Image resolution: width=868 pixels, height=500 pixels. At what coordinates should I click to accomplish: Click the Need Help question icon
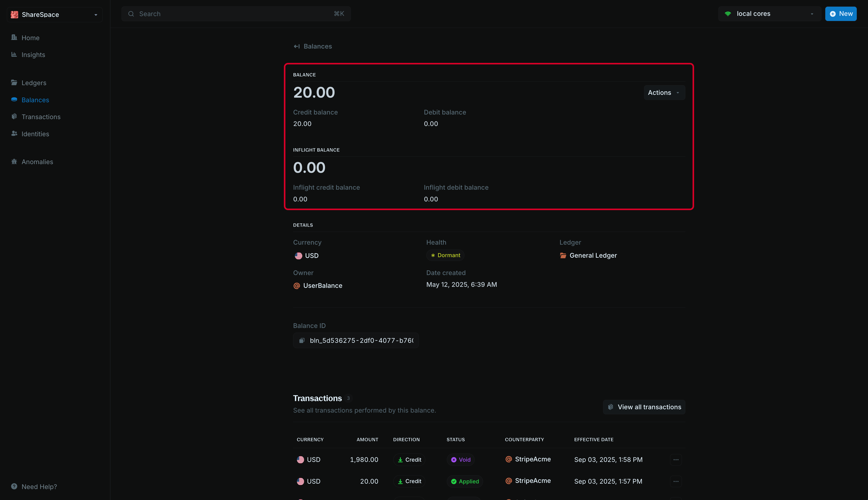point(14,486)
